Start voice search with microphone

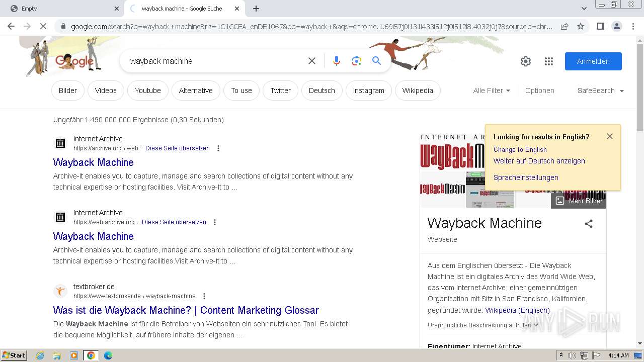coord(337,61)
